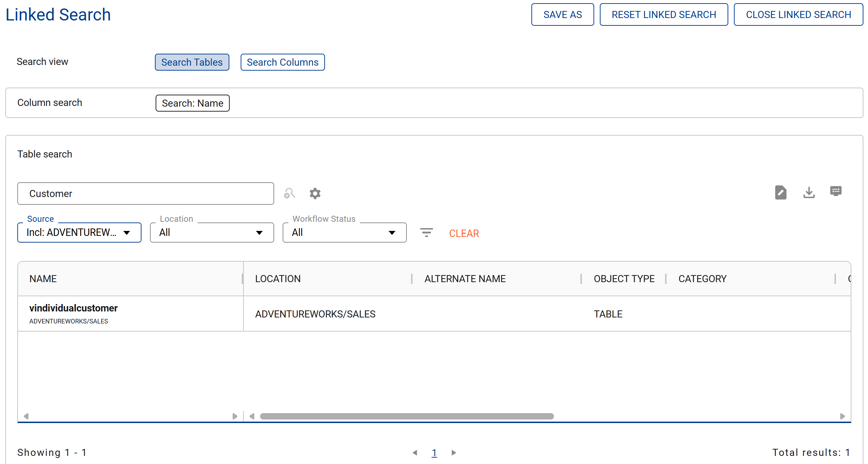Click the Search: Name column chip
The height and width of the screenshot is (464, 868).
click(x=192, y=103)
